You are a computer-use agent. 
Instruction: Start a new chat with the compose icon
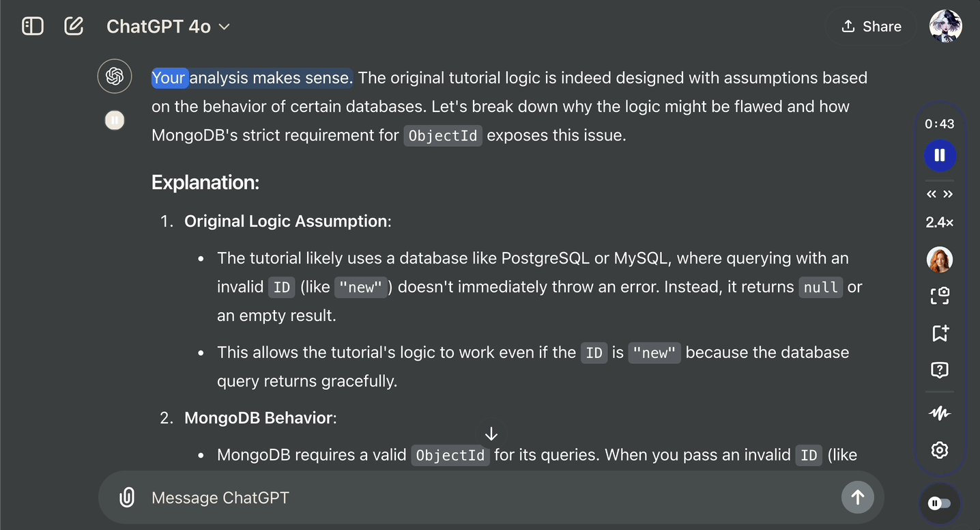[74, 27]
